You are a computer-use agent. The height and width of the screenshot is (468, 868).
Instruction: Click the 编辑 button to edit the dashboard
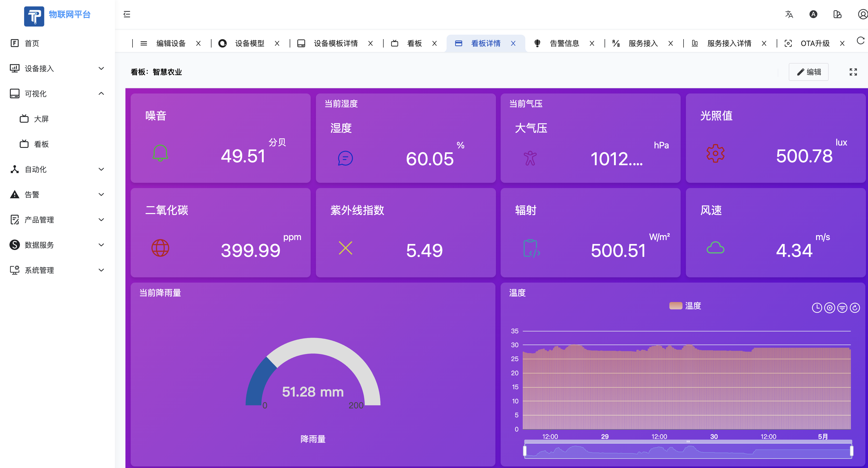(808, 72)
